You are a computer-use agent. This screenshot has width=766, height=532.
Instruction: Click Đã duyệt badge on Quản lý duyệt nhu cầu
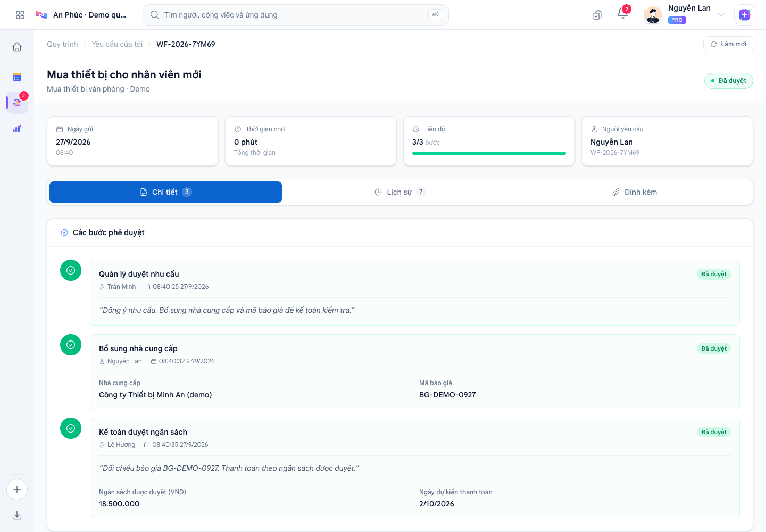(714, 275)
